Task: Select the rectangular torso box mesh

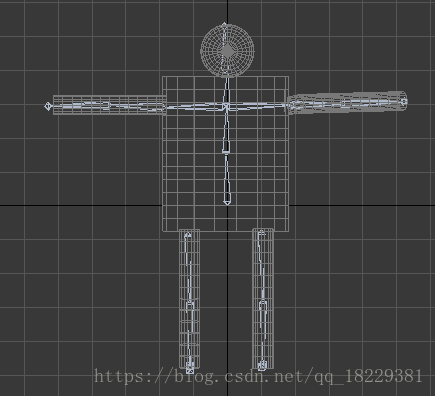Action: [225, 154]
